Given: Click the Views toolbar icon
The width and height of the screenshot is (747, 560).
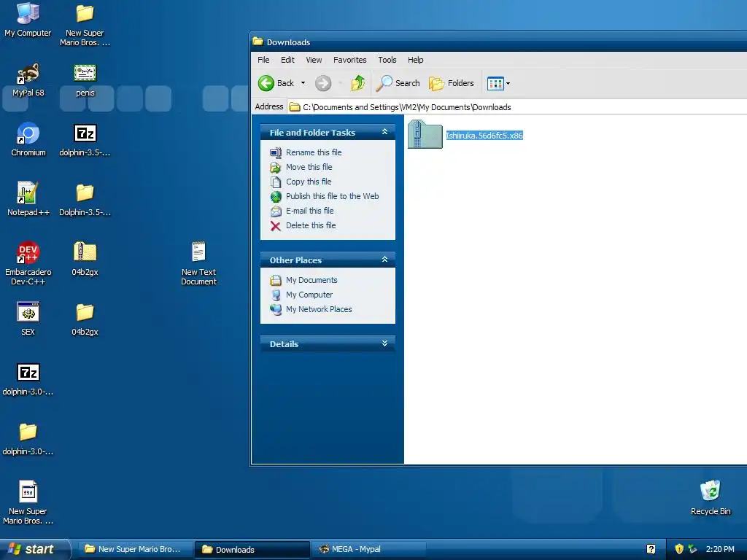Looking at the screenshot, I should [495, 83].
